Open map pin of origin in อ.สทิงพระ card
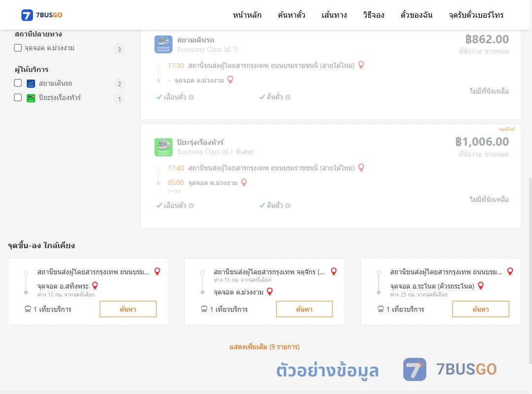Image resolution: width=532 pixels, height=394 pixels. point(158,271)
